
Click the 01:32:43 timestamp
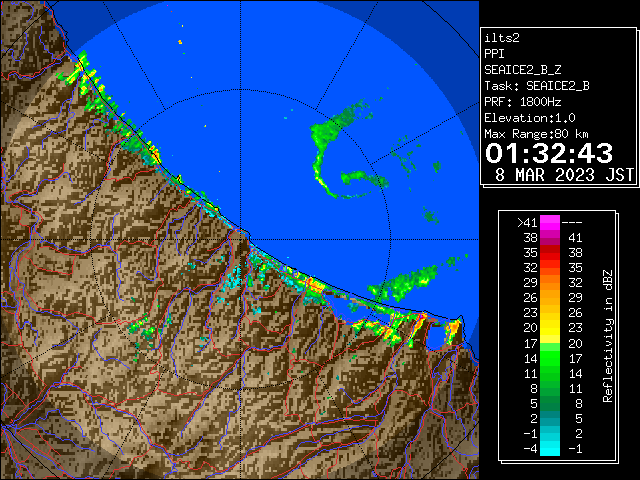[x=549, y=153]
